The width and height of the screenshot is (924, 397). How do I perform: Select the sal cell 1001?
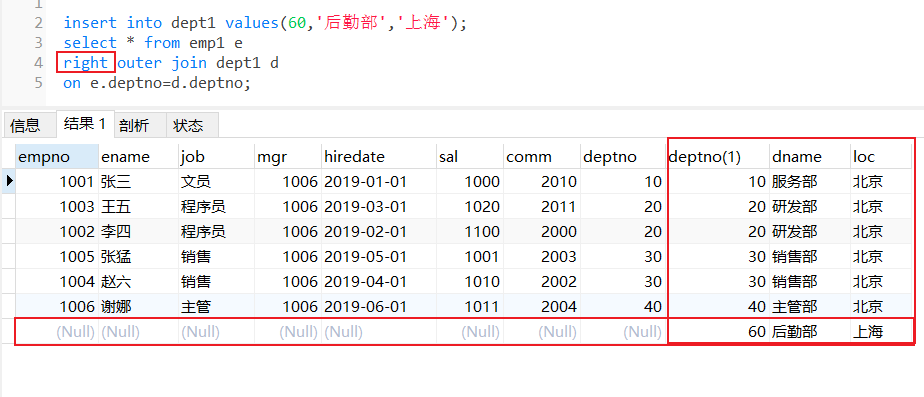tap(470, 256)
